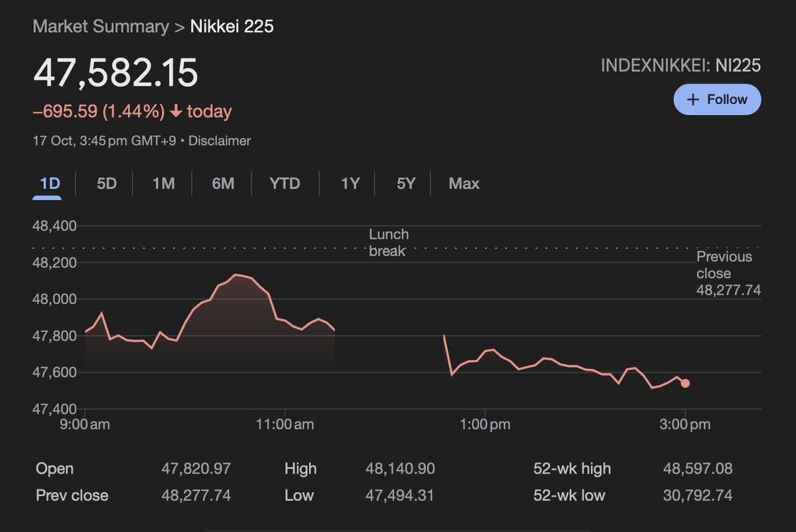796x532 pixels.
Task: Click the Nikkei 225 breadcrumb title
Action: [x=232, y=27]
